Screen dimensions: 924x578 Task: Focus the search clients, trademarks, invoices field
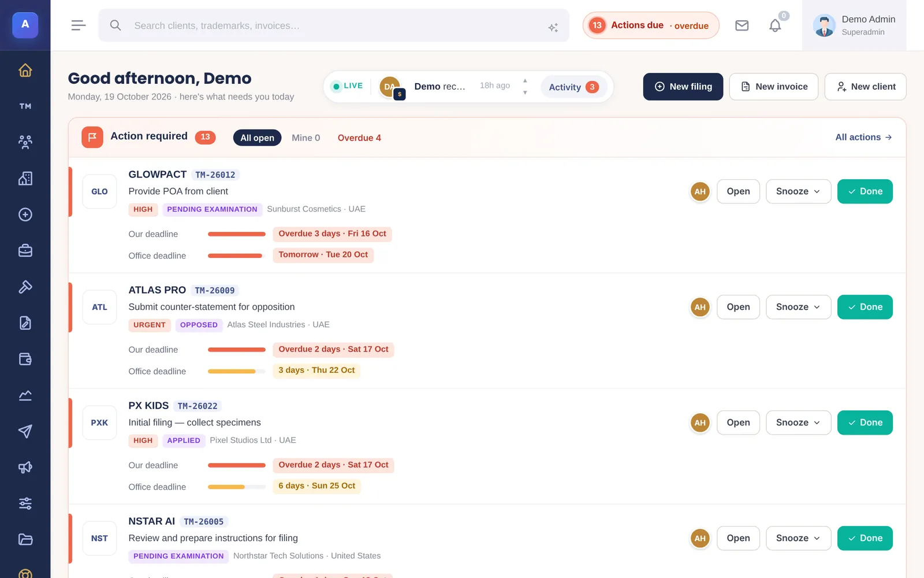(334, 25)
